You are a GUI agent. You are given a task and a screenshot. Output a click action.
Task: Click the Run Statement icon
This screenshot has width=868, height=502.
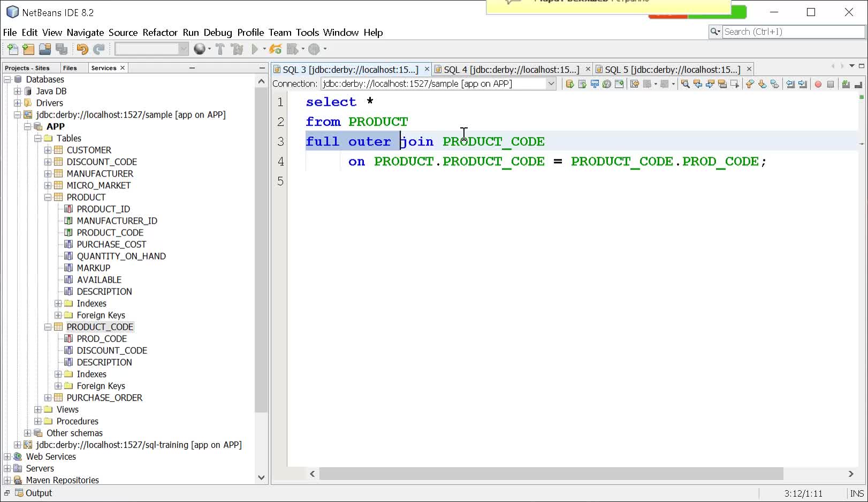click(x=582, y=84)
